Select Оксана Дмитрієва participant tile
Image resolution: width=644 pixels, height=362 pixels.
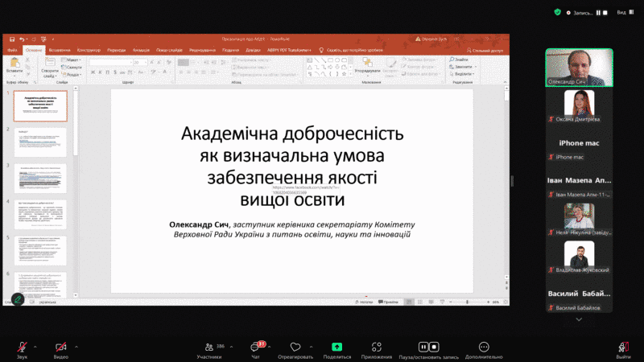tap(579, 104)
